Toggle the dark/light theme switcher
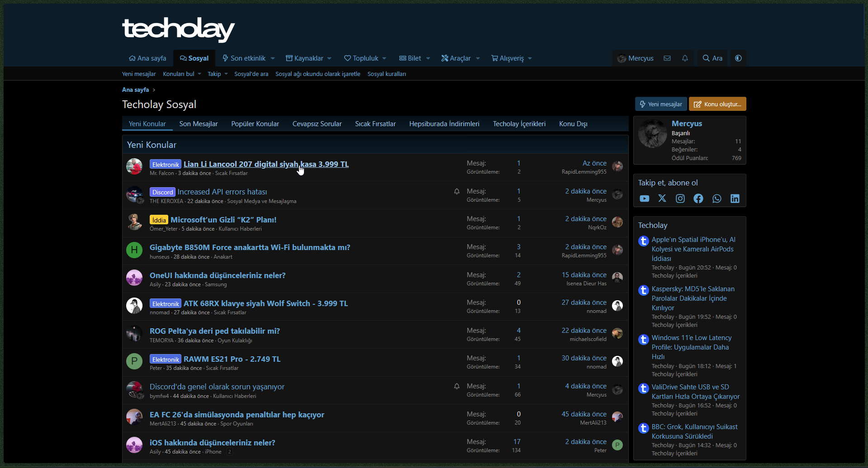Viewport: 868px width, 468px height. (738, 58)
